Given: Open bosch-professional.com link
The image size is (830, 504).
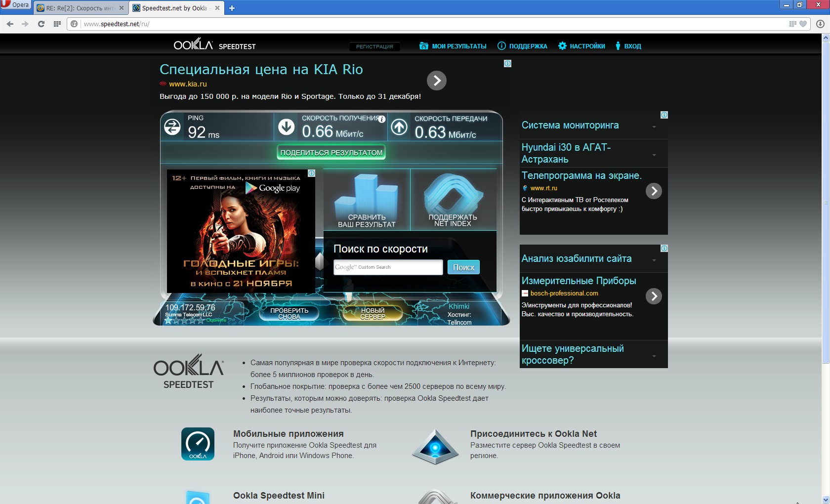Looking at the screenshot, I should 564,293.
